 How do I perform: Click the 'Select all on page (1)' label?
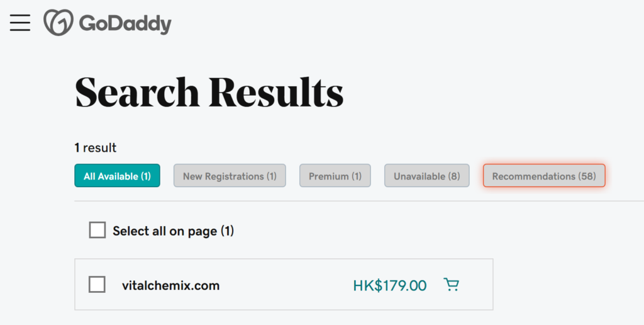coord(173,231)
